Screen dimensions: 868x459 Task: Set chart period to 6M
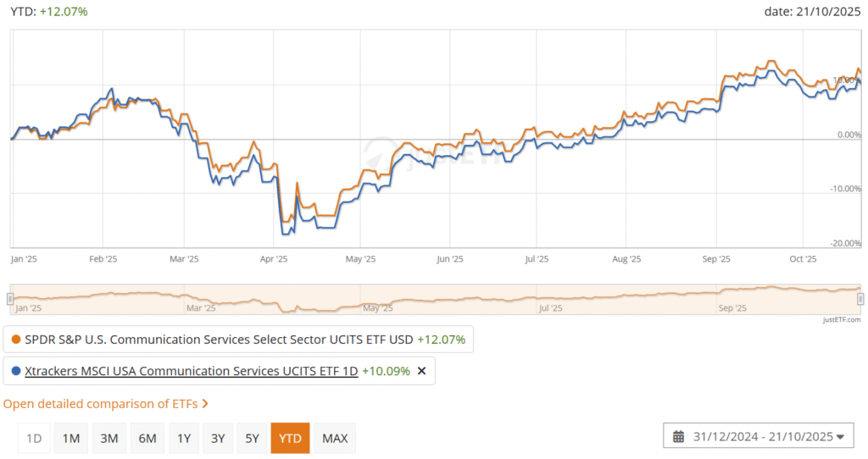coord(147,438)
